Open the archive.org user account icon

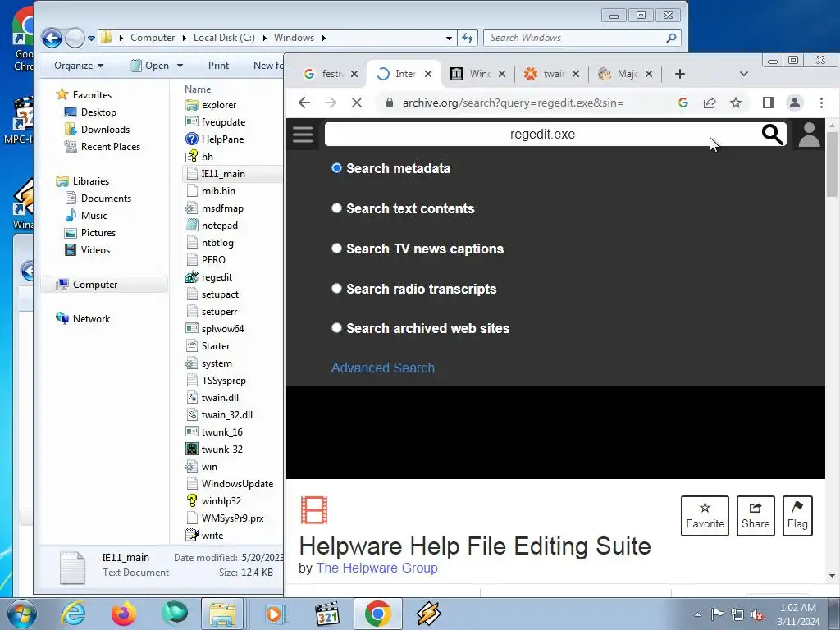coord(809,134)
